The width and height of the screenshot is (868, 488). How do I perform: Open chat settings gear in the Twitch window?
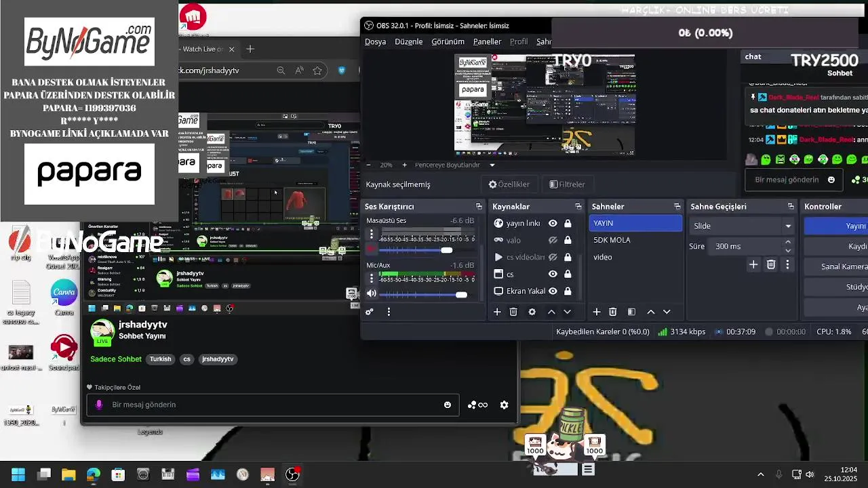coord(504,405)
